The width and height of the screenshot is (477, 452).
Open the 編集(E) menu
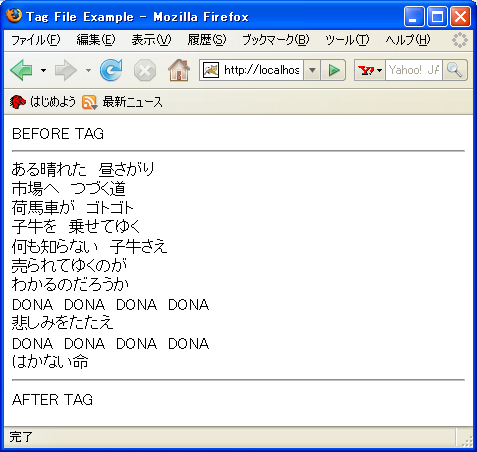[96, 40]
